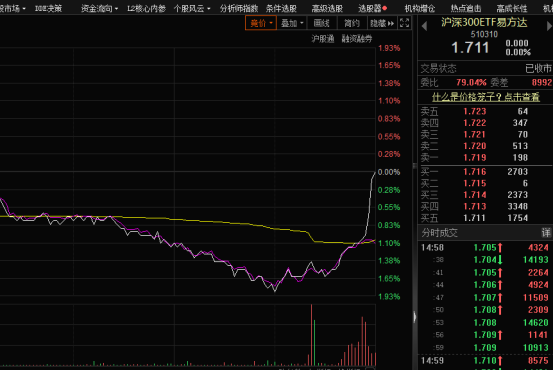Click the :38 trade with volume 14193
Screen dimensions: 554x370
[x=485, y=260]
